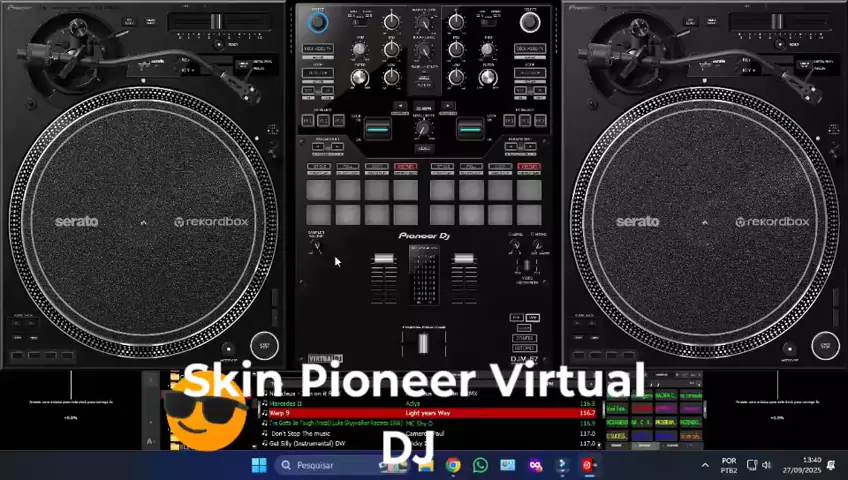Click the VirtualDJ icon in the taskbar
This screenshot has width=848, height=480.
click(588, 465)
